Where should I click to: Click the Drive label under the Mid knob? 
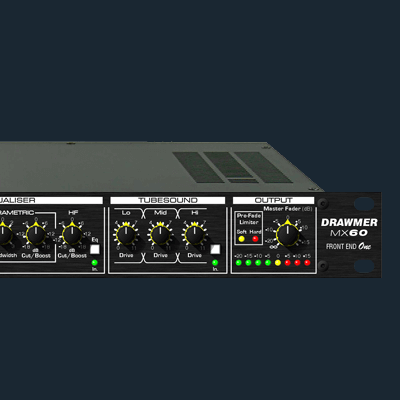pyautogui.click(x=160, y=255)
